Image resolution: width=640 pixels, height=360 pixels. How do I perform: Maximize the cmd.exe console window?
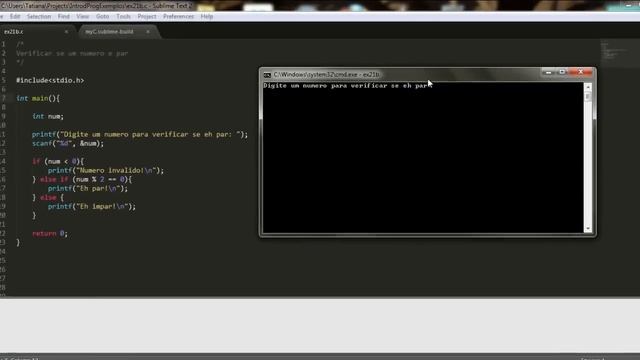[562, 72]
